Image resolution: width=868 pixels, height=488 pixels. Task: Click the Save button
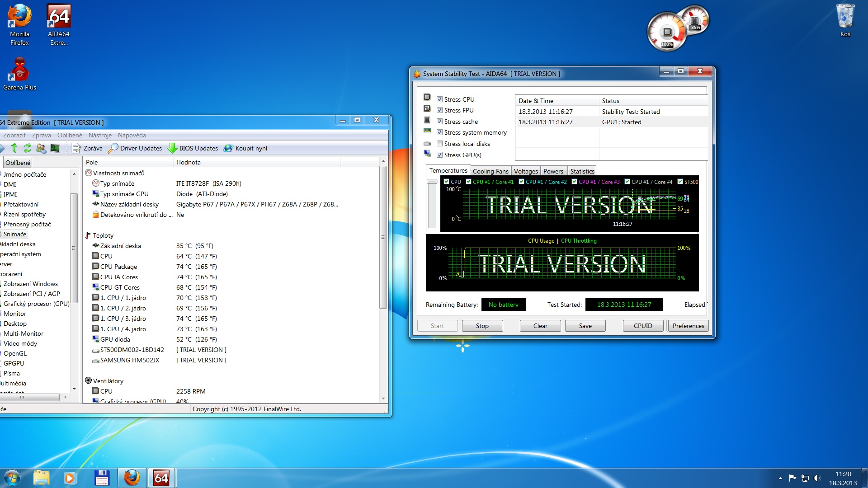(585, 326)
